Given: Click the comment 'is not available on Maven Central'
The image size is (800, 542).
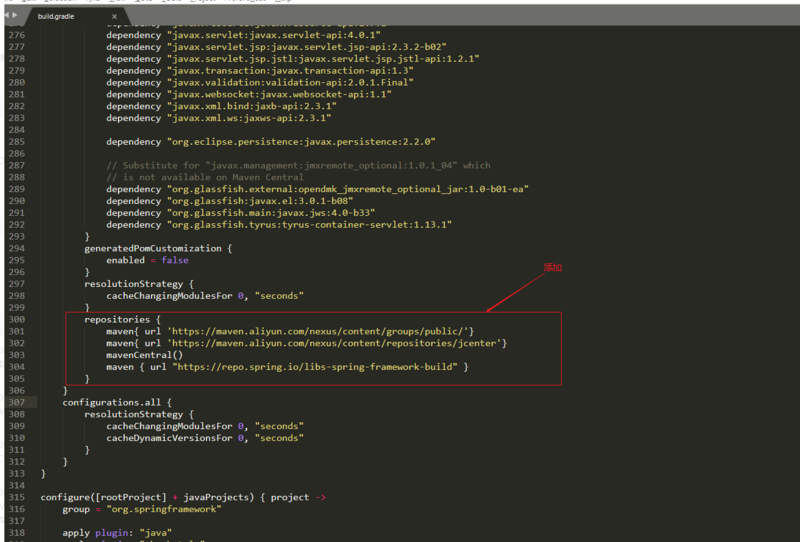Looking at the screenshot, I should pos(205,177).
